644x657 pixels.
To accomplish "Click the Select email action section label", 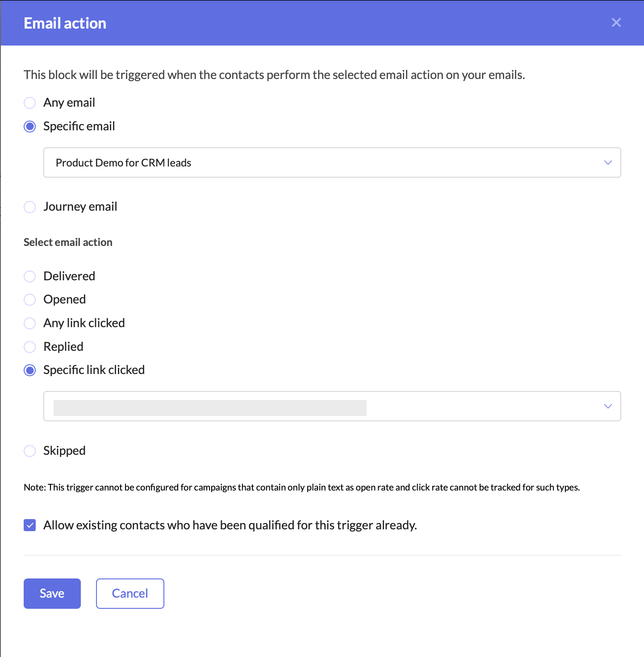I will tap(68, 242).
